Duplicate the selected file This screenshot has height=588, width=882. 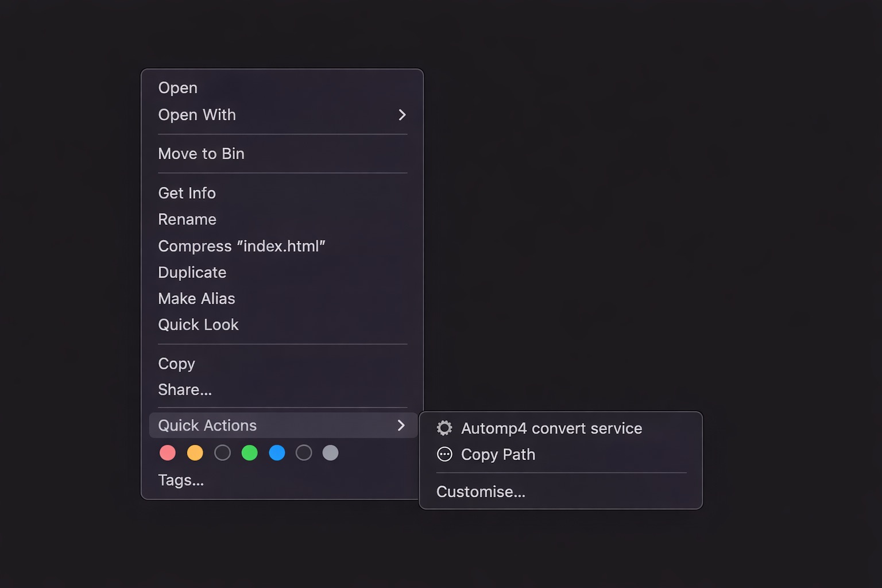pyautogui.click(x=192, y=272)
